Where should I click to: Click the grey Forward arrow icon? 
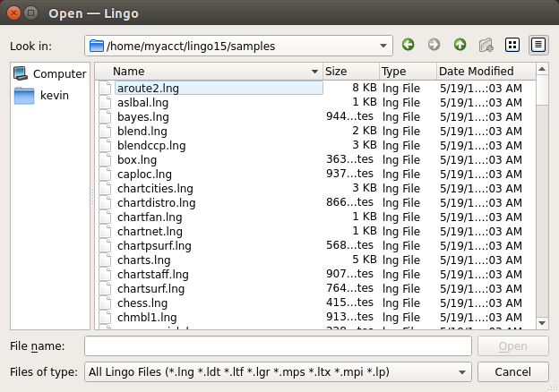[434, 45]
